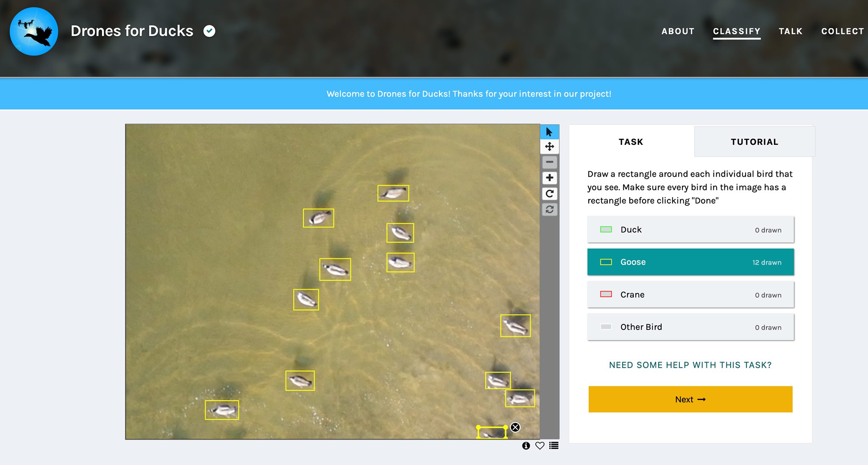Switch to the Task tab
Image resolution: width=868 pixels, height=465 pixels.
click(x=631, y=142)
